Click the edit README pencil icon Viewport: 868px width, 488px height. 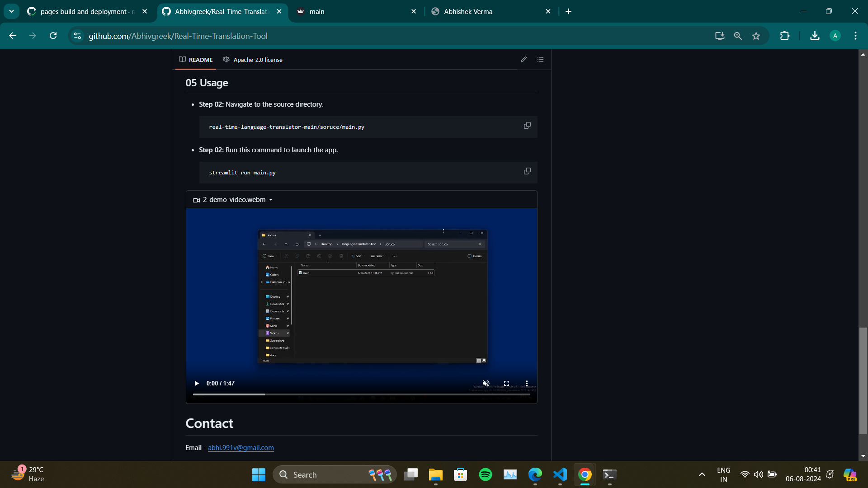tap(524, 60)
